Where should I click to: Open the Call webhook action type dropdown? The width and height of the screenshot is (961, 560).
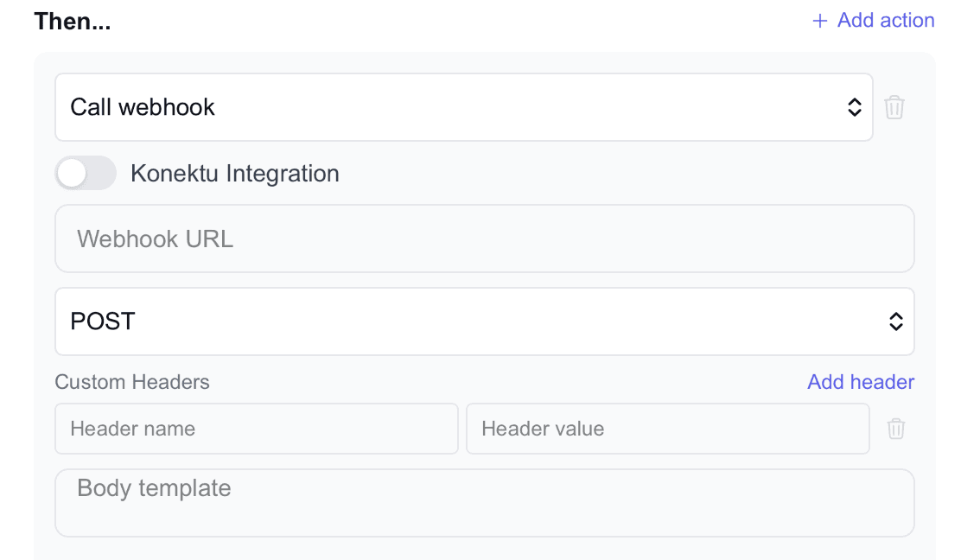(x=463, y=107)
